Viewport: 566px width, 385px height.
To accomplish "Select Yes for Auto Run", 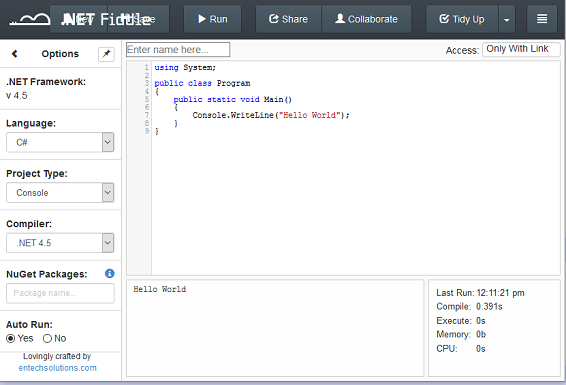I will [x=11, y=338].
